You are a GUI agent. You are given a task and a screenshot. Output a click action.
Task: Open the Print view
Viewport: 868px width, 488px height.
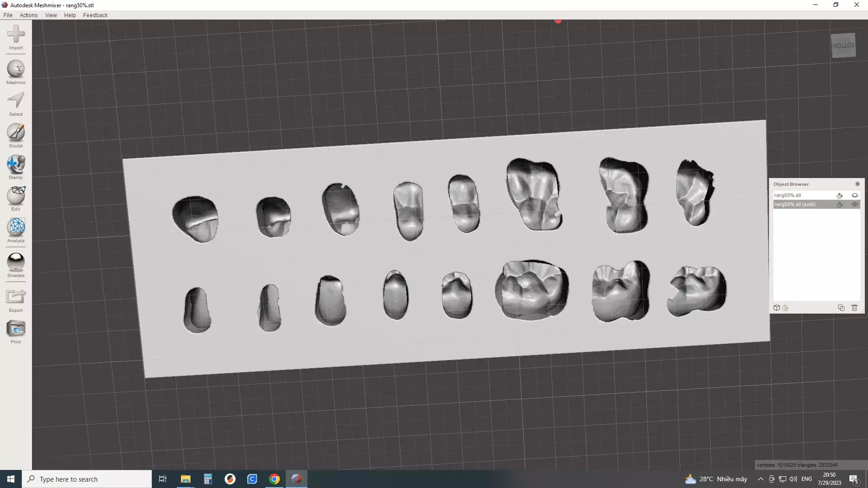[16, 330]
